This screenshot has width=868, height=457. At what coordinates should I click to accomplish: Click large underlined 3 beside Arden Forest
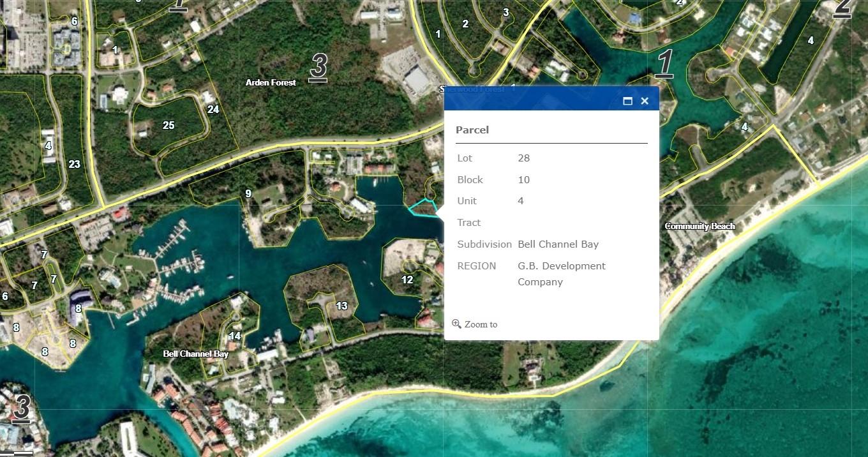pyautogui.click(x=318, y=66)
